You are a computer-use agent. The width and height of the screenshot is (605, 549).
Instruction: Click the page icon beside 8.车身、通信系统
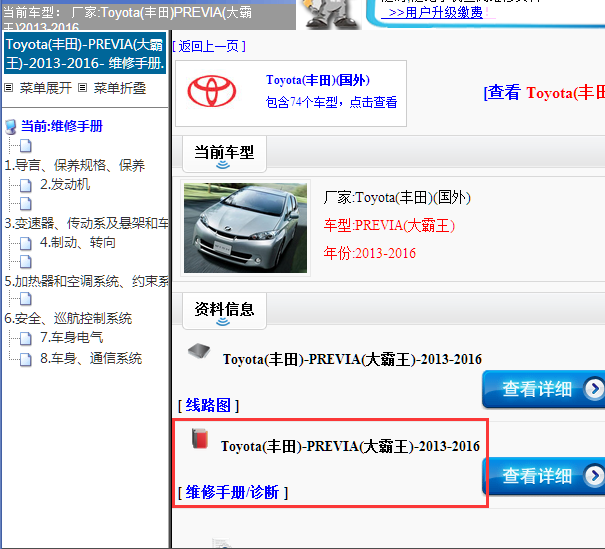pyautogui.click(x=25, y=359)
